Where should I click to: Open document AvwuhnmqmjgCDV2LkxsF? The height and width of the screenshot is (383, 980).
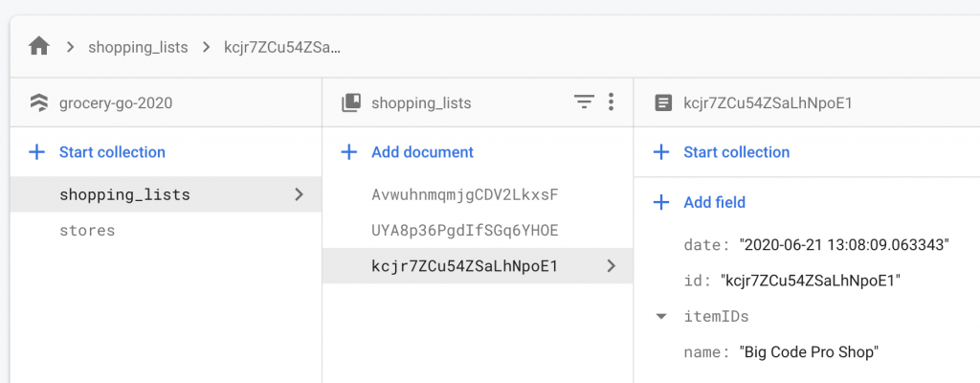(464, 195)
